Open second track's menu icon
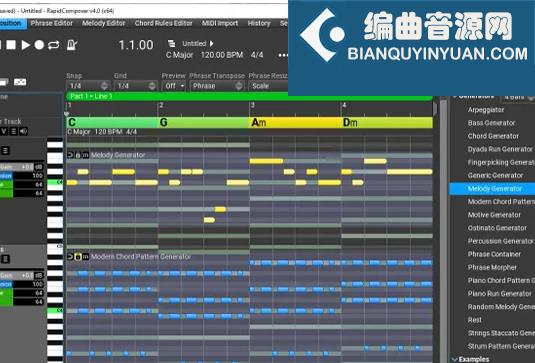Image resolution: width=535 pixels, height=363 pixels. coord(5,259)
